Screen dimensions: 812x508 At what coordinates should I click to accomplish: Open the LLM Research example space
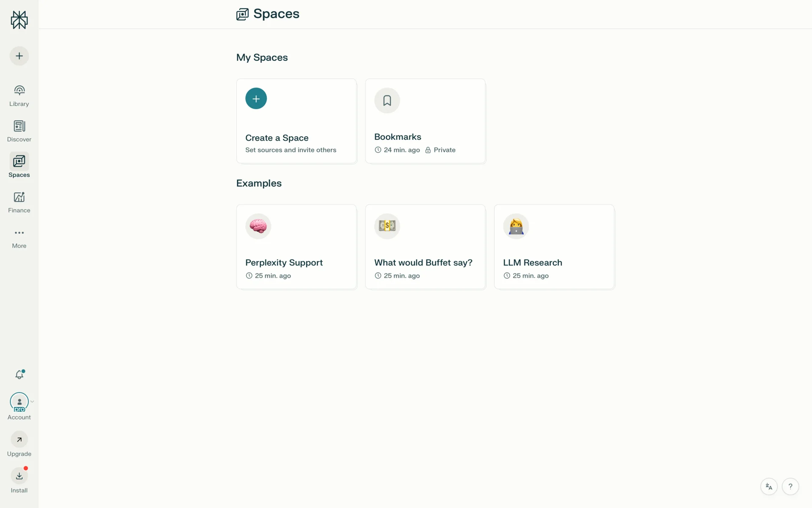(554, 247)
